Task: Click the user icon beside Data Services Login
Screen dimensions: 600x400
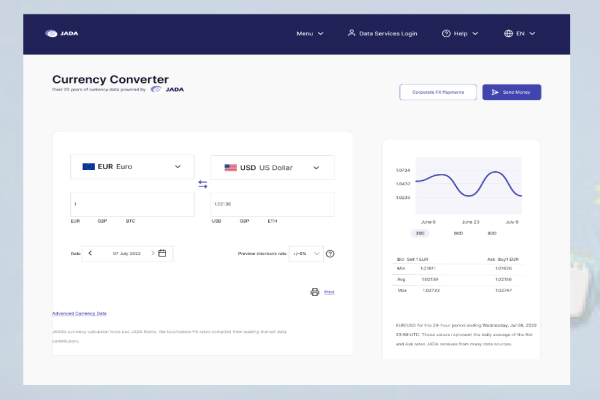Action: pyautogui.click(x=351, y=33)
